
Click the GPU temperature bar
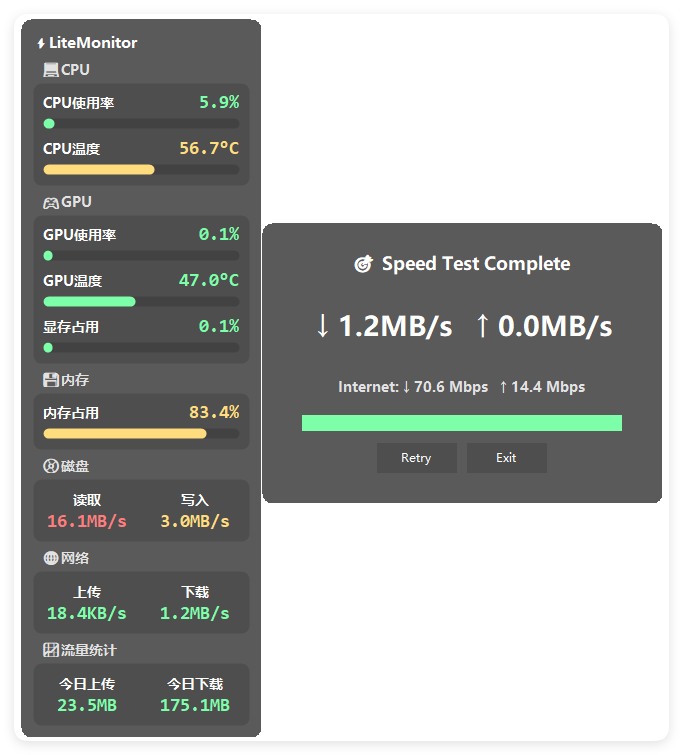coord(141,302)
